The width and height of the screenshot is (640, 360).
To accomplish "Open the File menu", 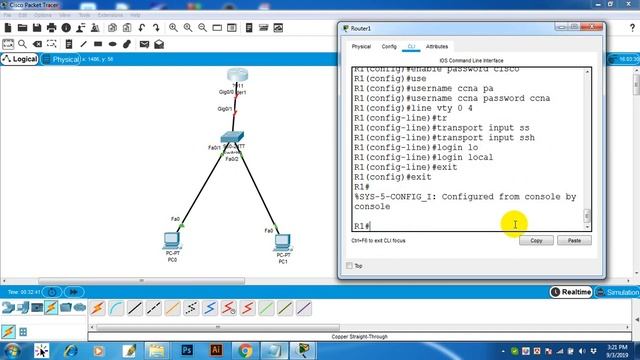I will 7,15.
